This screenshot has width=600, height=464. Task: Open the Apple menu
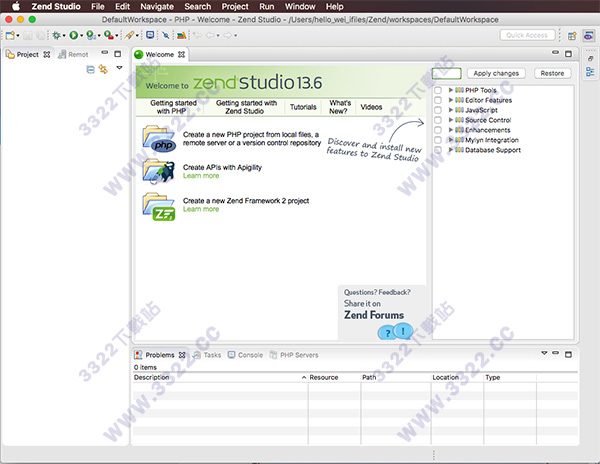[x=16, y=7]
